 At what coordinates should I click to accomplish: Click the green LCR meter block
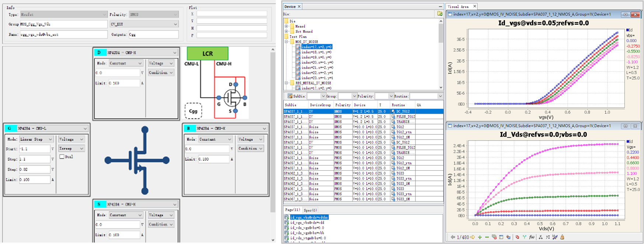point(208,54)
